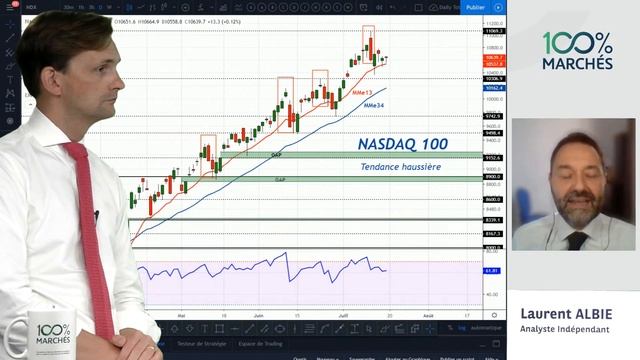Click the MMe13 label on the chart
Image resolution: width=640 pixels, height=360 pixels.
[362, 93]
